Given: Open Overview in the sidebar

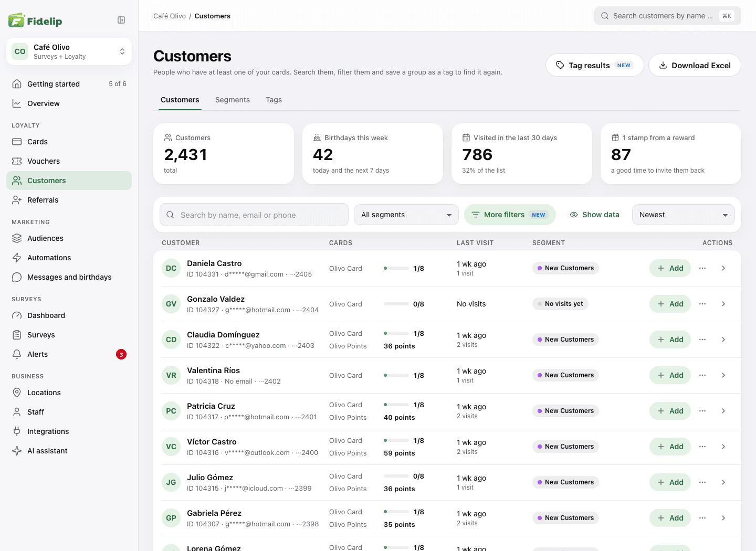Looking at the screenshot, I should click(x=69, y=103).
